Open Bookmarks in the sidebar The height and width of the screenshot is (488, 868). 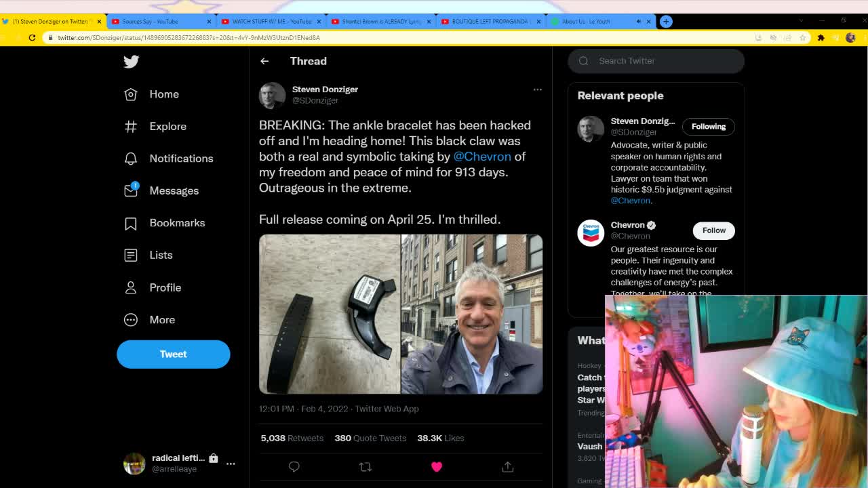point(165,223)
